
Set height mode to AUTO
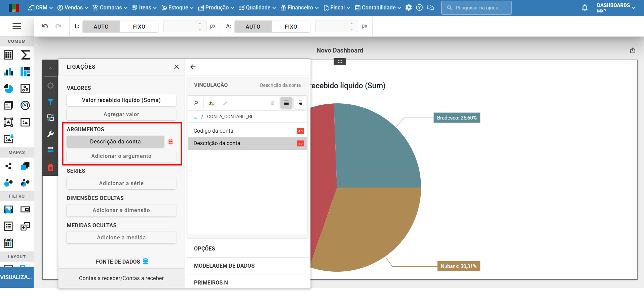click(x=253, y=27)
